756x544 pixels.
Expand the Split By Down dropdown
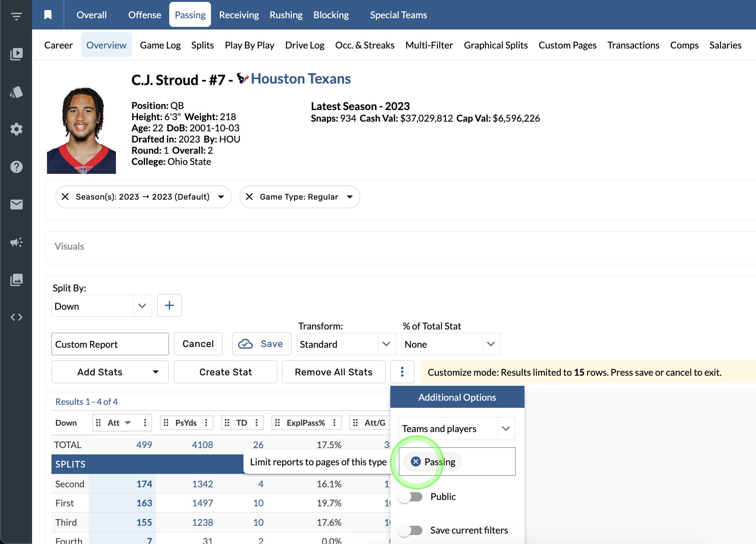(142, 306)
